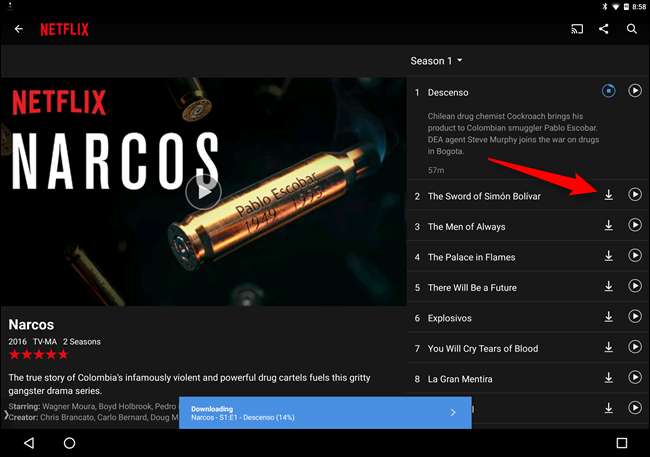Click the 2 Seasons label

pyautogui.click(x=82, y=342)
